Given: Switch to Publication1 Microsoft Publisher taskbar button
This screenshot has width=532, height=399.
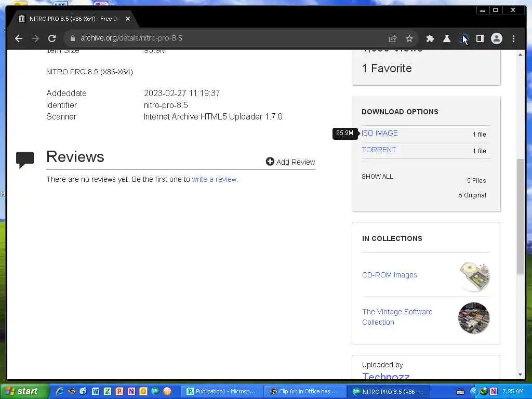Looking at the screenshot, I should tap(222, 391).
